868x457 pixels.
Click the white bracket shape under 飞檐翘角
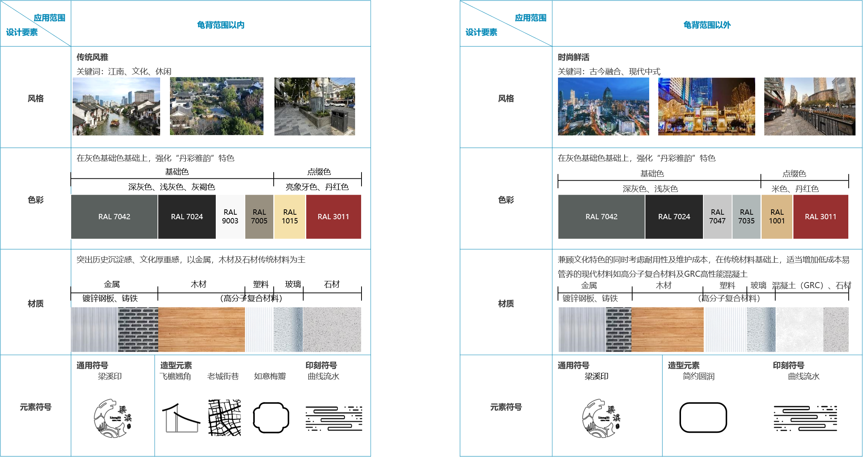point(182,420)
